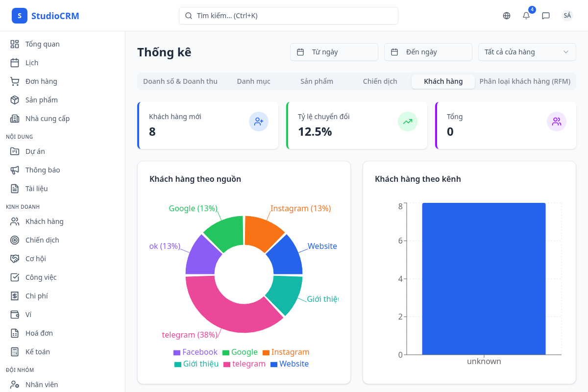This screenshot has width=588, height=392.
Task: Open the Từ ngày date picker
Action: (334, 52)
